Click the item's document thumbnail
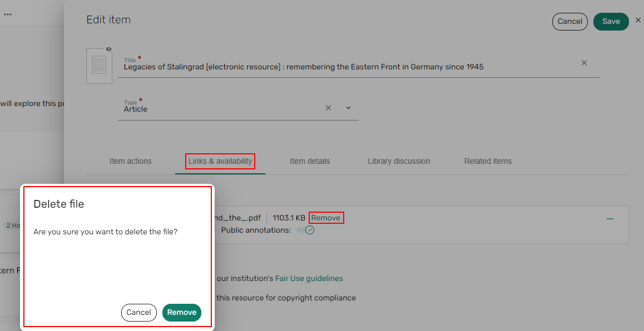 tap(99, 66)
